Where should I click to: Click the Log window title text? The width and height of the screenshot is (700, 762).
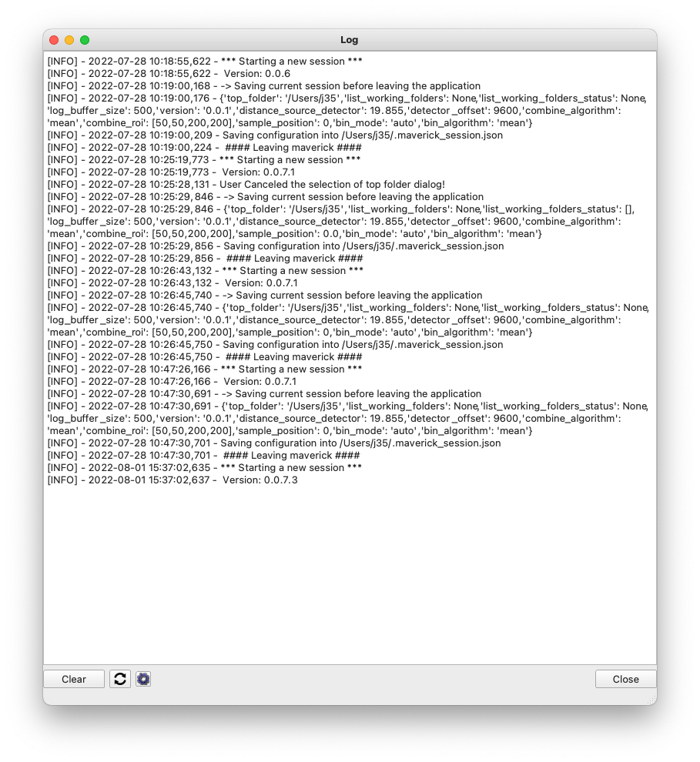(349, 40)
